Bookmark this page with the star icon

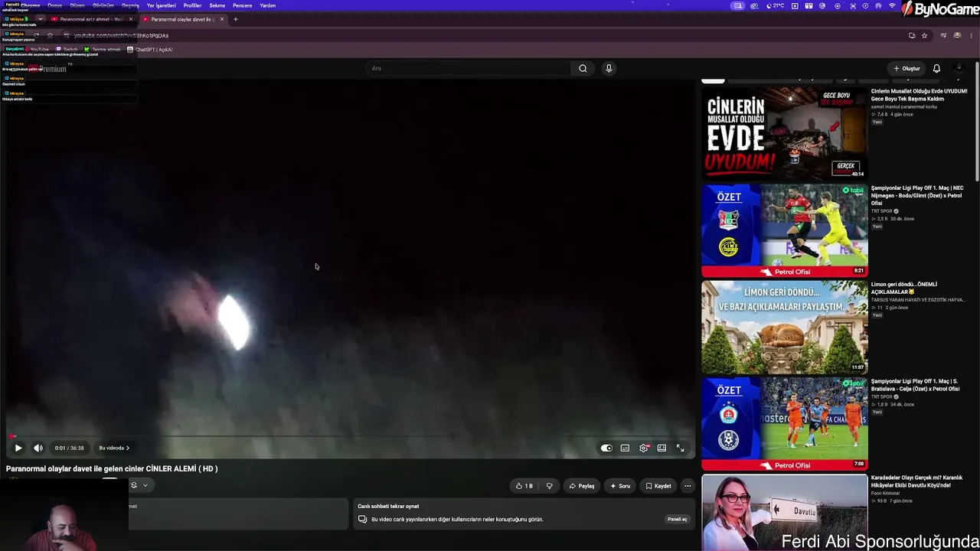point(924,35)
